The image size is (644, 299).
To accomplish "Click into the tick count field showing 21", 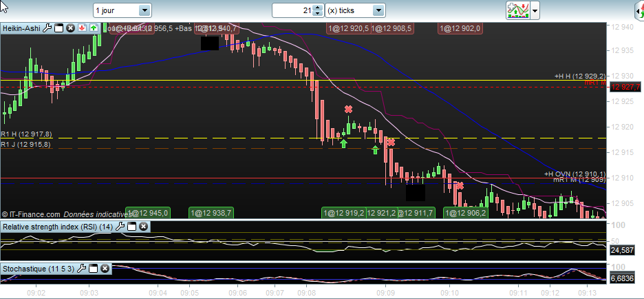I will [292, 11].
